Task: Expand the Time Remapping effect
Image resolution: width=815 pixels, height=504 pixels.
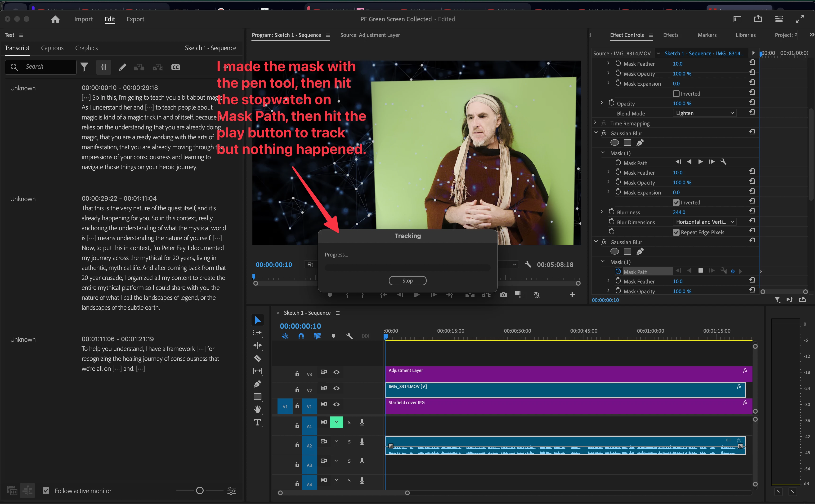Action: [x=595, y=123]
